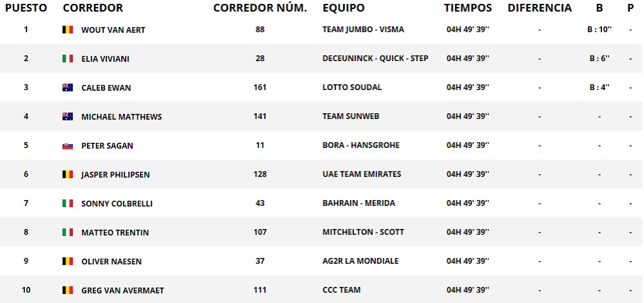Click the Belgian flag beside Greg van Avermaet

tap(67, 290)
